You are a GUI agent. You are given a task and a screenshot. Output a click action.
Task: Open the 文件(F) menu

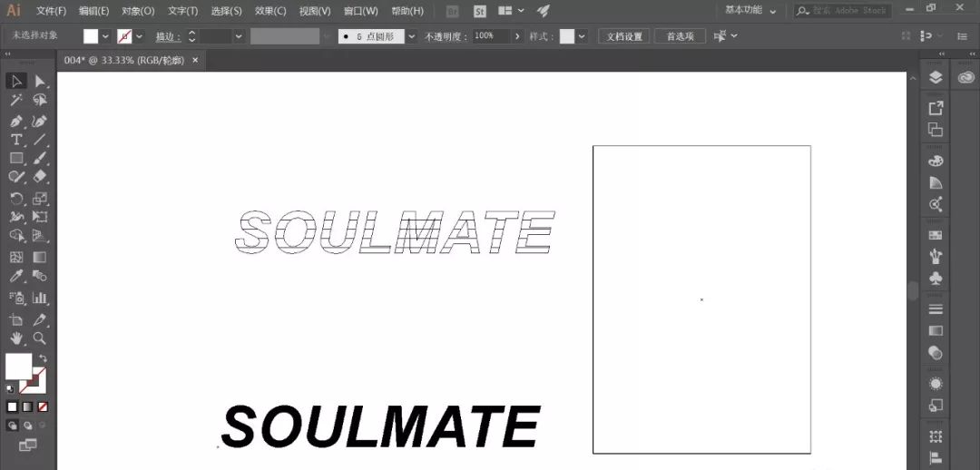coord(51,11)
